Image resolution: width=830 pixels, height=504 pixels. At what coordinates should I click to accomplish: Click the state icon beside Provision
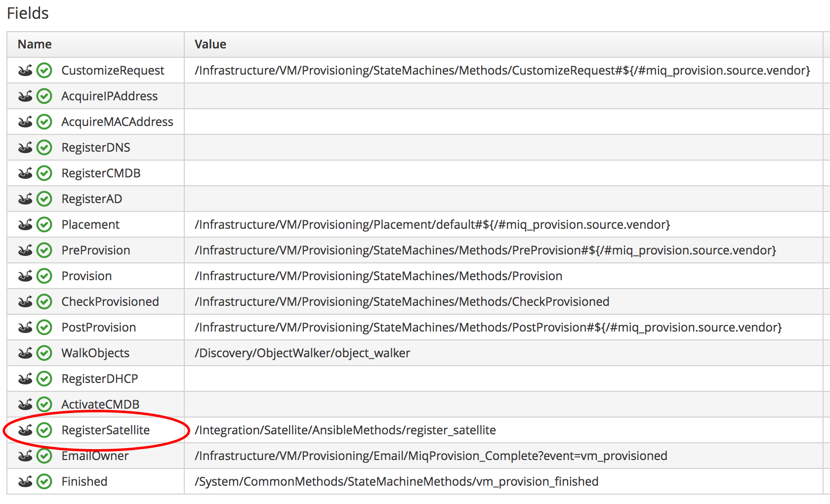point(25,276)
